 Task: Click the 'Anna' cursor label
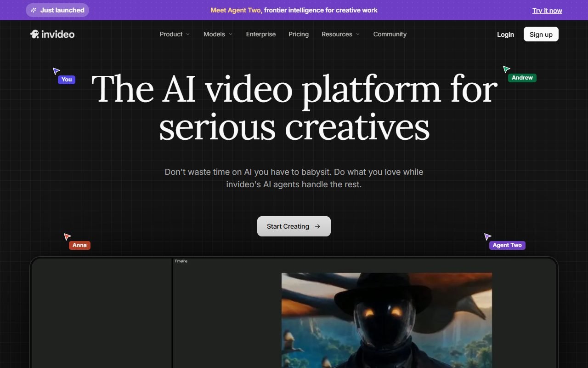pyautogui.click(x=79, y=245)
